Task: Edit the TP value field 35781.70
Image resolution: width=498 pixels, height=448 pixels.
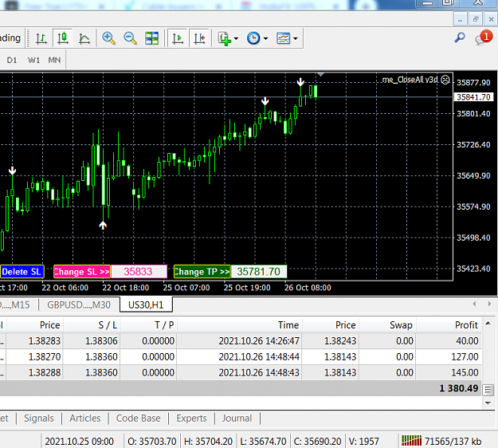Action: click(258, 272)
